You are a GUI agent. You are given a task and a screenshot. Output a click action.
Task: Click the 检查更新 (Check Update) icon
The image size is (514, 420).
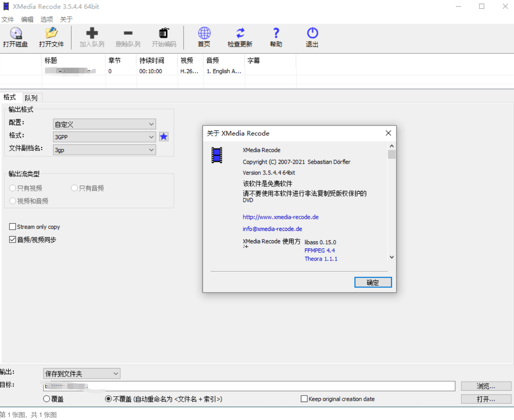[x=240, y=33]
